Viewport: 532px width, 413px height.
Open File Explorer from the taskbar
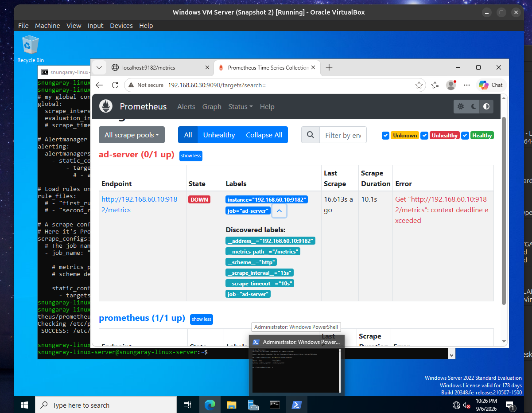tap(231, 405)
